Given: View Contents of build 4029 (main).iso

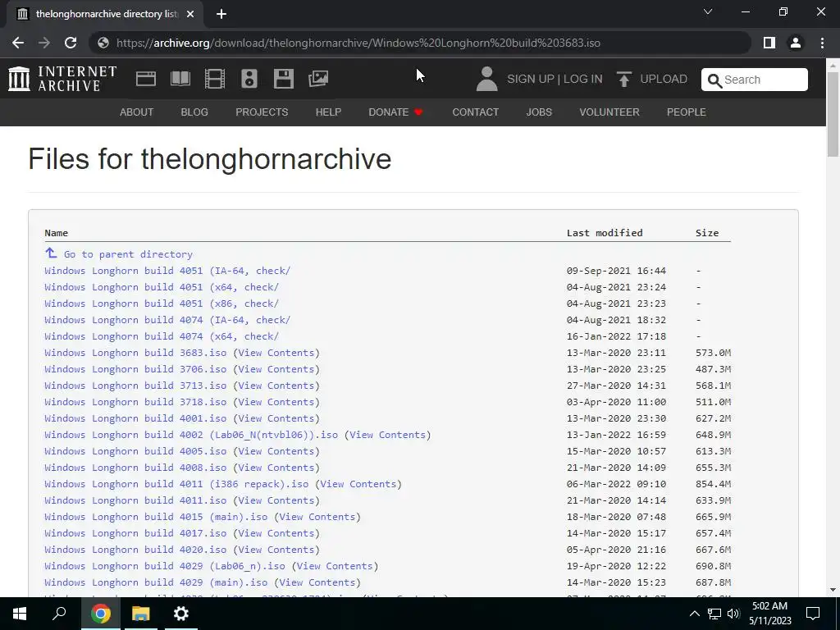Looking at the screenshot, I should pos(317,582).
